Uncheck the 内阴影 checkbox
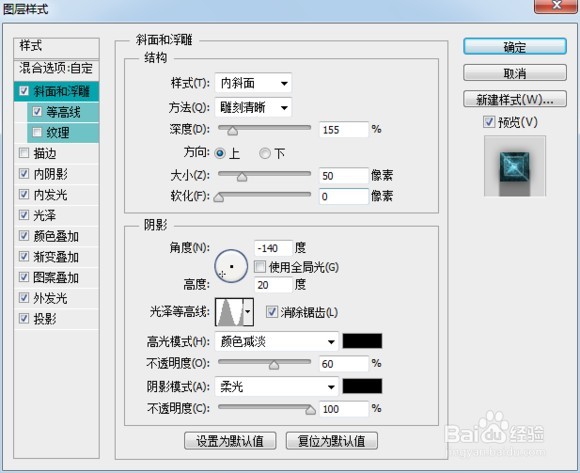The height and width of the screenshot is (473, 580). pyautogui.click(x=24, y=173)
